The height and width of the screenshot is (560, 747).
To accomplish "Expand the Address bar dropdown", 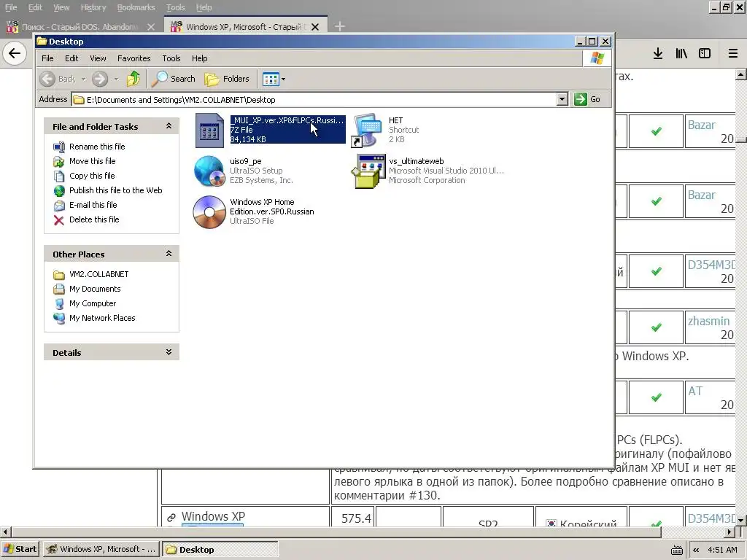I will [x=562, y=99].
